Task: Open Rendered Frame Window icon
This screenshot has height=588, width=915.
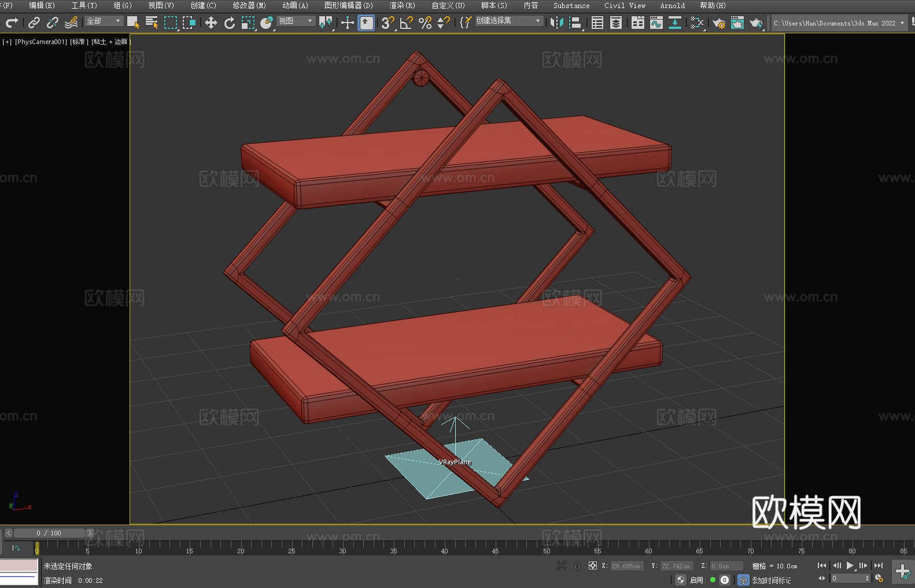Action: (x=737, y=23)
